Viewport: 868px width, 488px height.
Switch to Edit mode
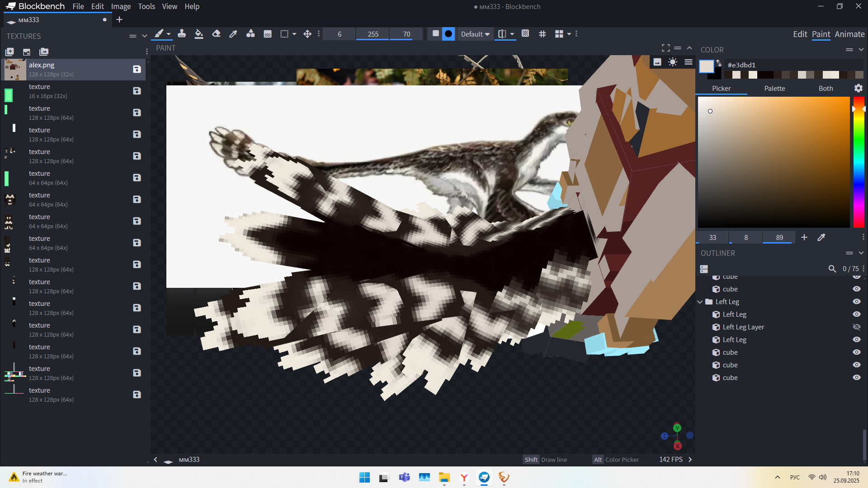tap(800, 34)
